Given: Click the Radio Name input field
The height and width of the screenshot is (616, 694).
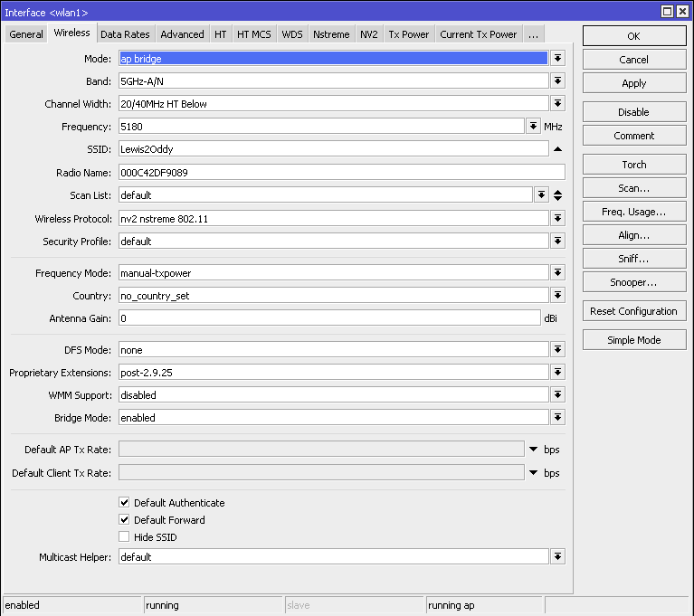Looking at the screenshot, I should 342,172.
